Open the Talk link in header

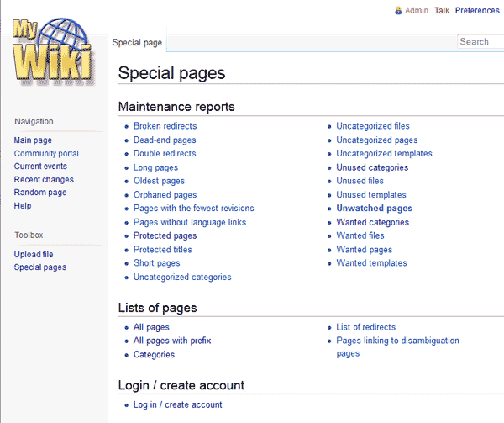442,11
